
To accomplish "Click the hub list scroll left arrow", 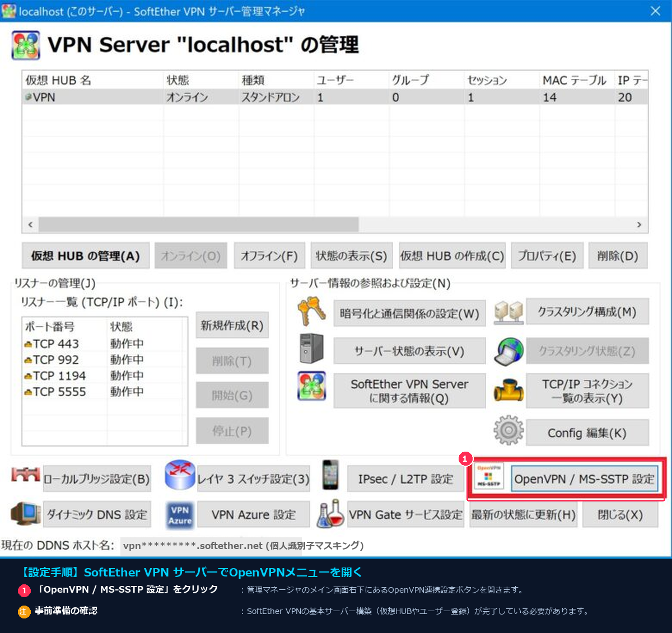I will click(x=30, y=224).
